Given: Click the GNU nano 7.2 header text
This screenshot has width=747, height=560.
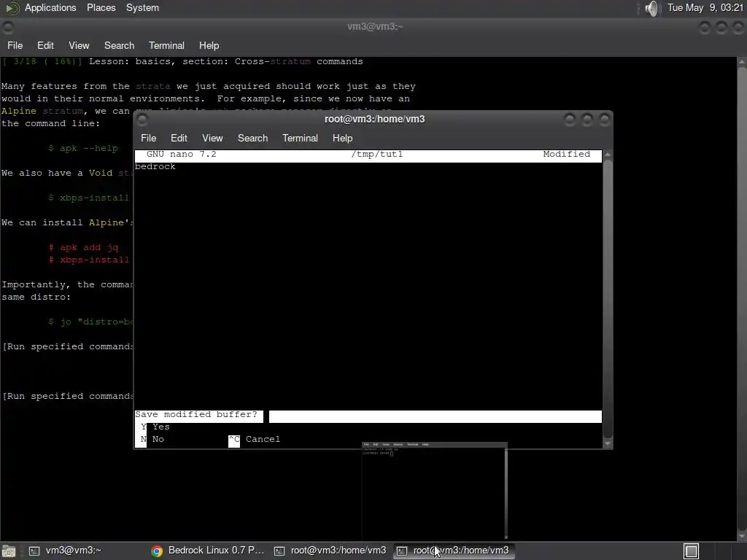Looking at the screenshot, I should [181, 155].
